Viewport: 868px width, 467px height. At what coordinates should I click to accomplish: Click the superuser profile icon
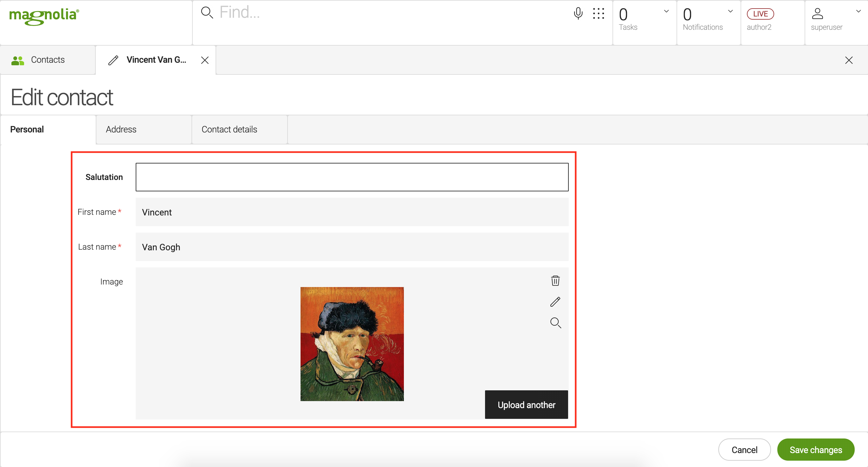tap(817, 14)
